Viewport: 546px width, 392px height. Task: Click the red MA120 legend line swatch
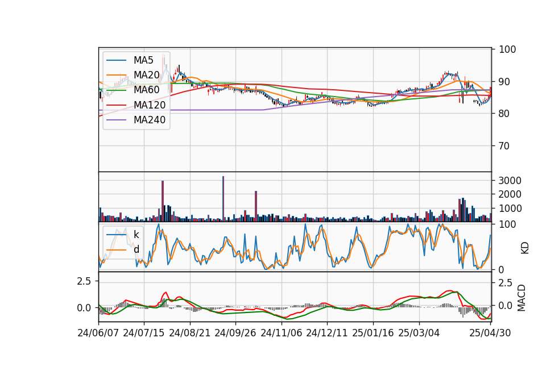click(x=116, y=105)
